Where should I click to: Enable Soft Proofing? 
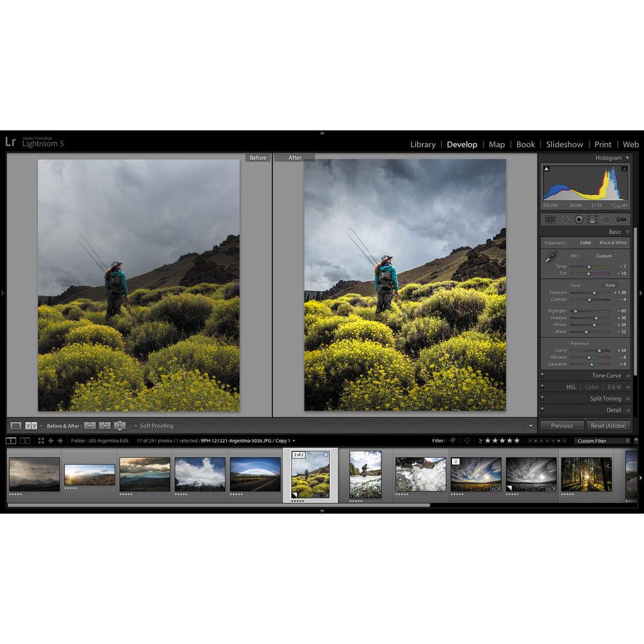135,425
